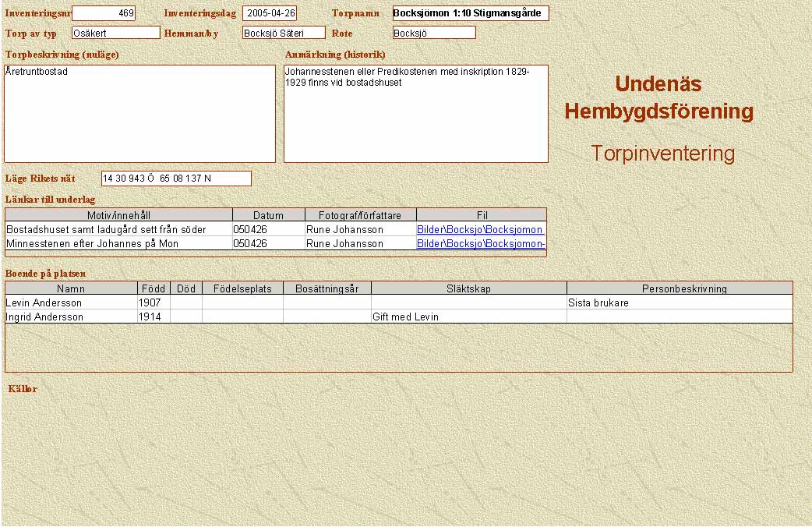The height and width of the screenshot is (527, 812).
Task: Open file link for Minnesstenen efter Johannes row
Action: (481, 244)
